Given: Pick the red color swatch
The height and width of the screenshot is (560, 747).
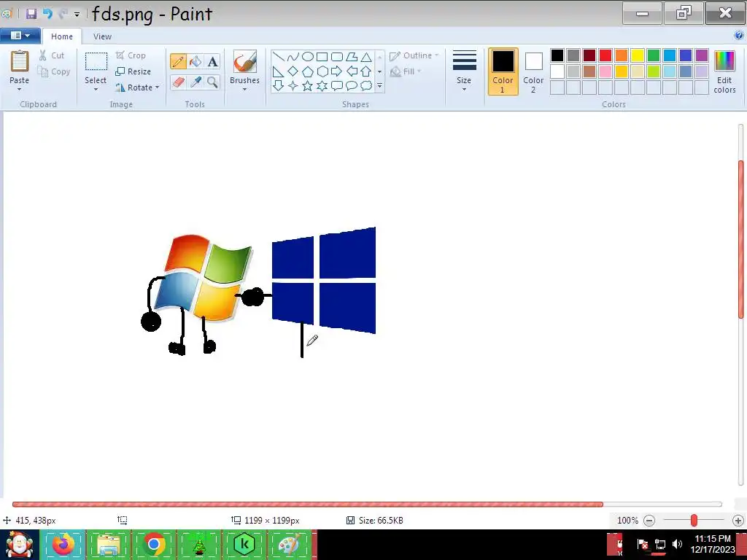Looking at the screenshot, I should (x=605, y=55).
